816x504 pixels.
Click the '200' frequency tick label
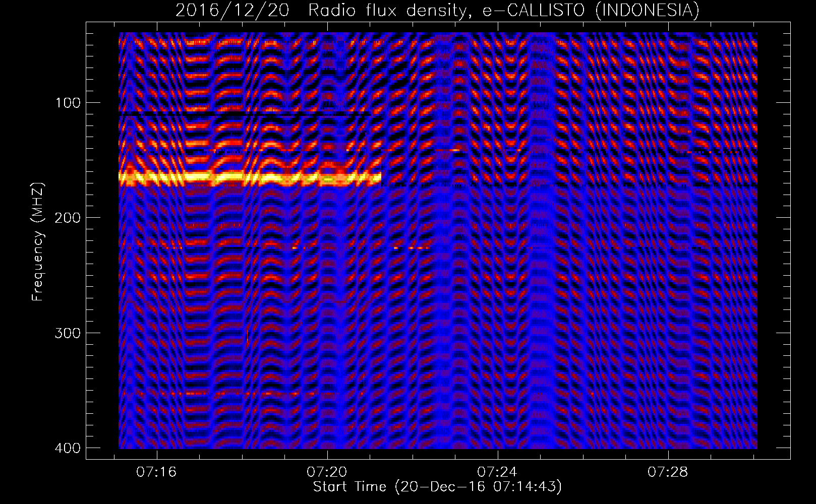click(68, 218)
